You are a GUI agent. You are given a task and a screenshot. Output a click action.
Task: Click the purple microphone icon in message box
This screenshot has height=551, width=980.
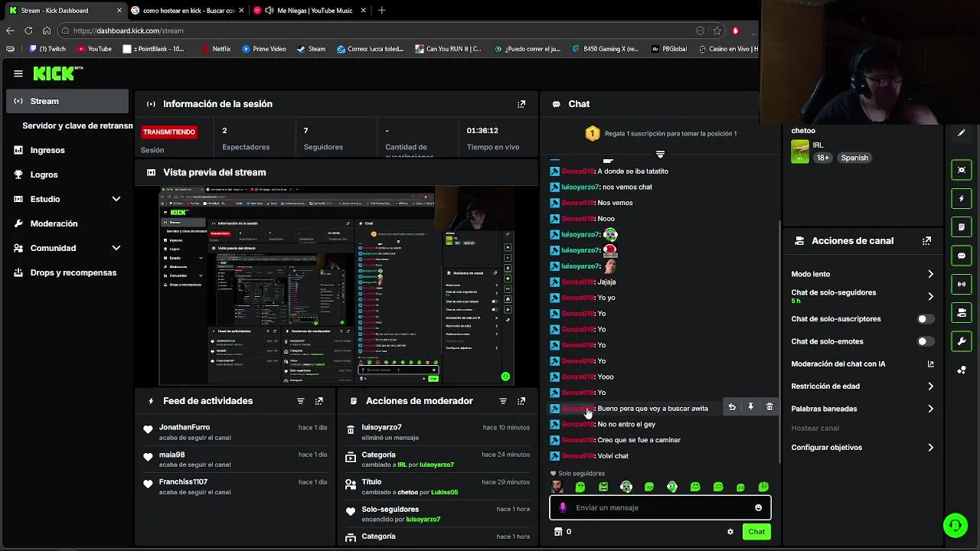[x=563, y=507]
